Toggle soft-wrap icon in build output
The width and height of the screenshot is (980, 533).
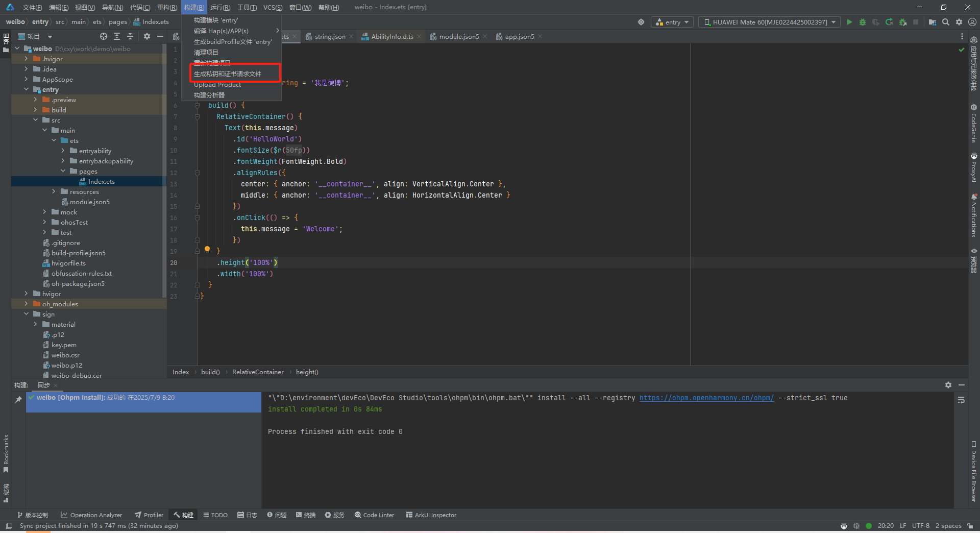click(x=961, y=400)
